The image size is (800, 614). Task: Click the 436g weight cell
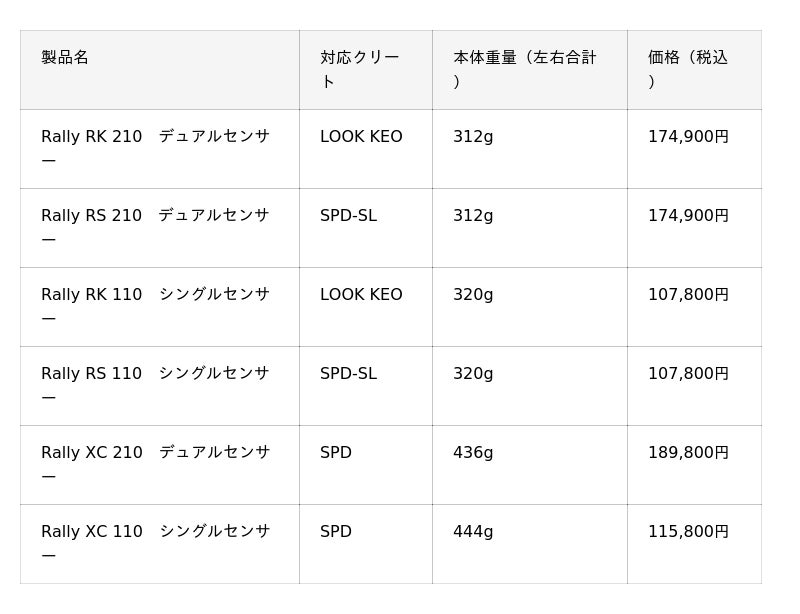[473, 453]
